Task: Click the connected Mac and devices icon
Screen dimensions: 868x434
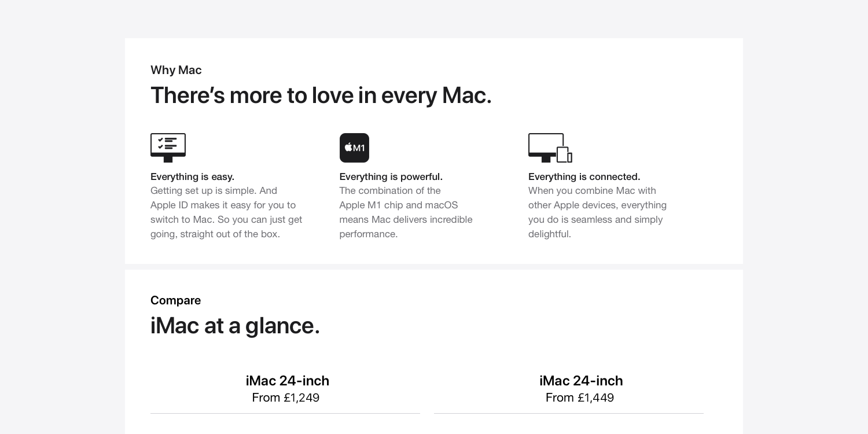Action: pyautogui.click(x=550, y=148)
